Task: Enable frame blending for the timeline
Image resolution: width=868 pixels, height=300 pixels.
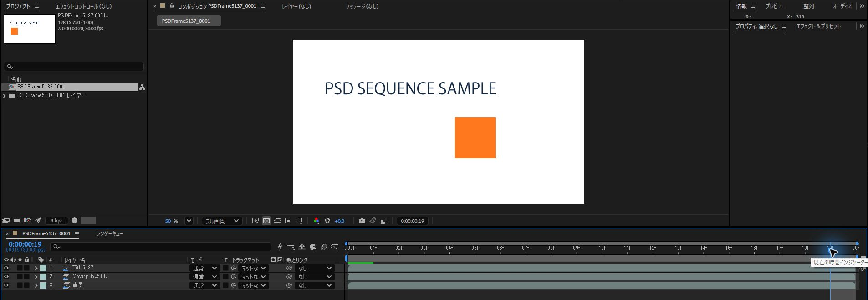Action: pyautogui.click(x=313, y=247)
